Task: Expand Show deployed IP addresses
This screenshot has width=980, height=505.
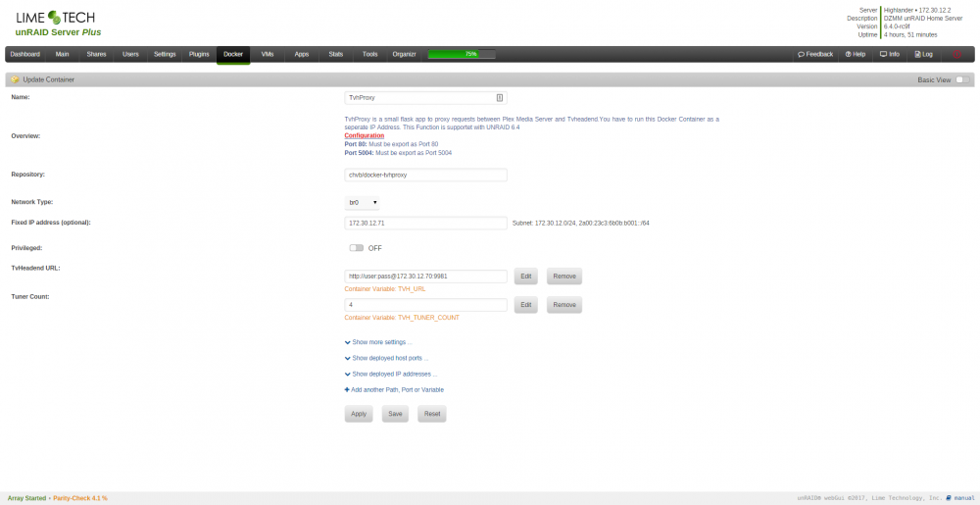Action: (x=391, y=374)
